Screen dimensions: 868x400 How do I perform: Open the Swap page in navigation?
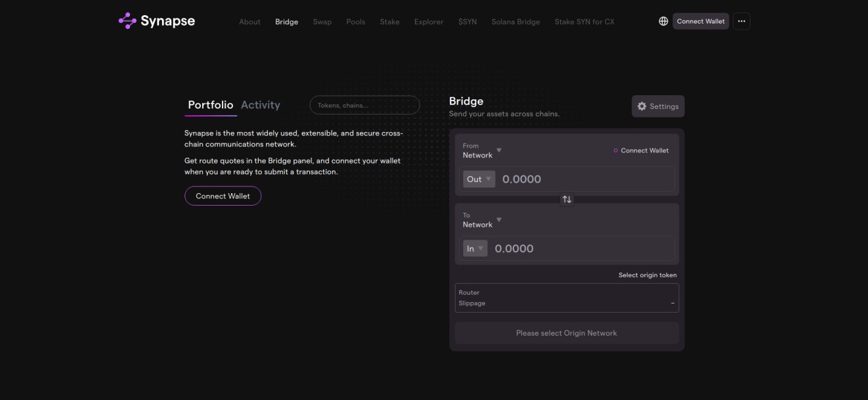pyautogui.click(x=322, y=22)
